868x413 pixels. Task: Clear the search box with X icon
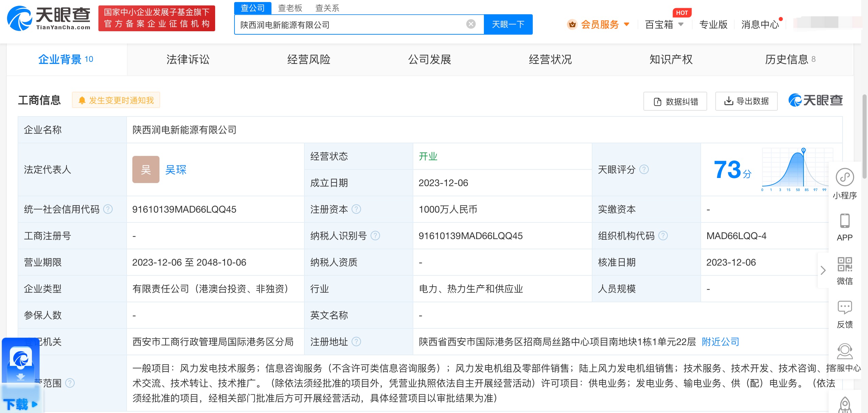pyautogui.click(x=471, y=24)
